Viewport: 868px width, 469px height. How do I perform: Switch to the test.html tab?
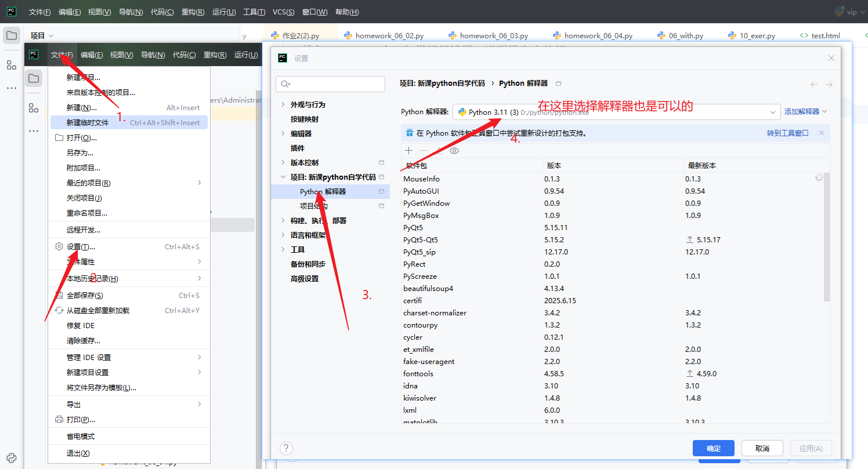point(820,35)
